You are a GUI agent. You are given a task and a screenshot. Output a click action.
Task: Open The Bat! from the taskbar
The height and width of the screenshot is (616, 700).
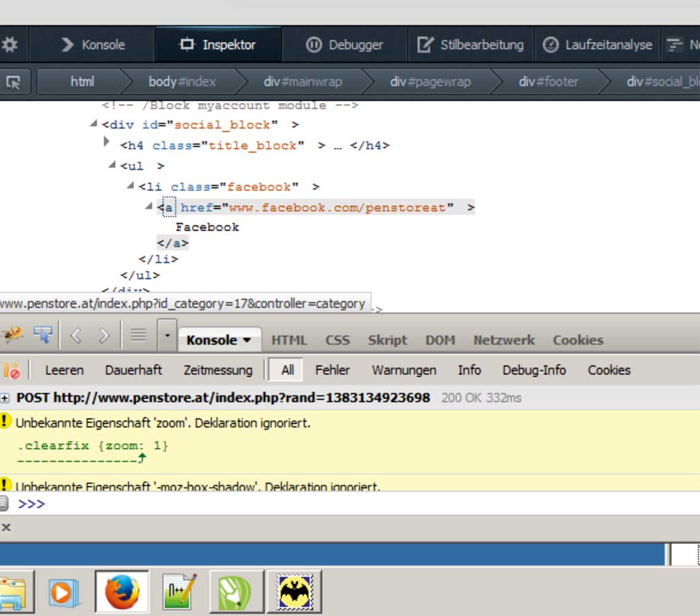click(293, 592)
